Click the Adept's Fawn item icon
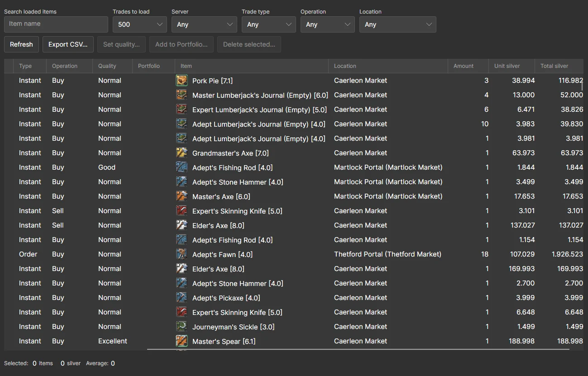The image size is (588, 376). (182, 254)
